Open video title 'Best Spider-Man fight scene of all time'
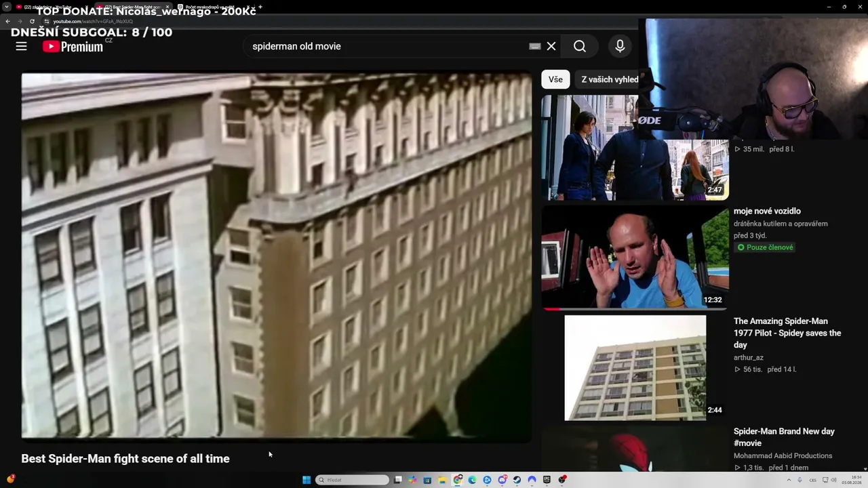Viewport: 868px width, 488px height. [125, 459]
